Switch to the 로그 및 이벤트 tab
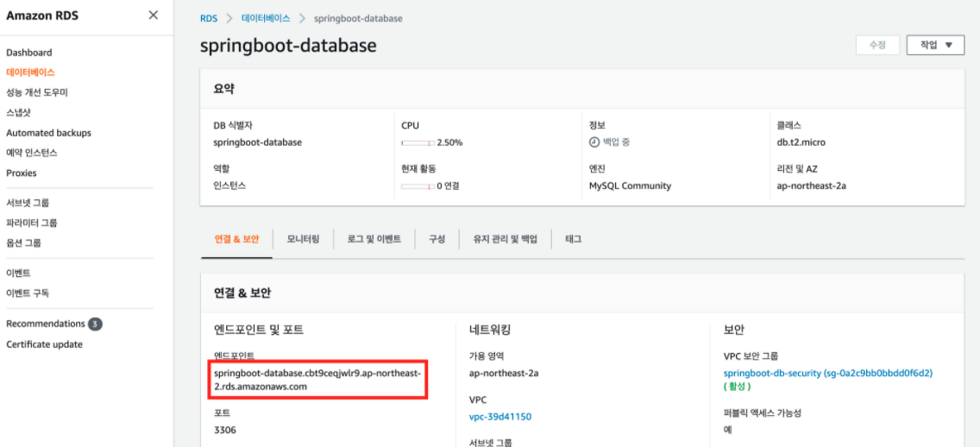The width and height of the screenshot is (980, 447). pos(374,239)
